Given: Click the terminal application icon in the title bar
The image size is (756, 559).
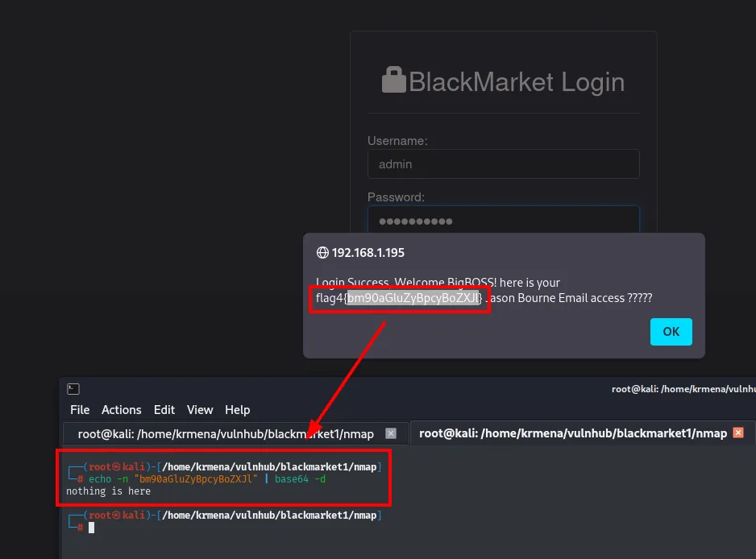Looking at the screenshot, I should pos(73,389).
